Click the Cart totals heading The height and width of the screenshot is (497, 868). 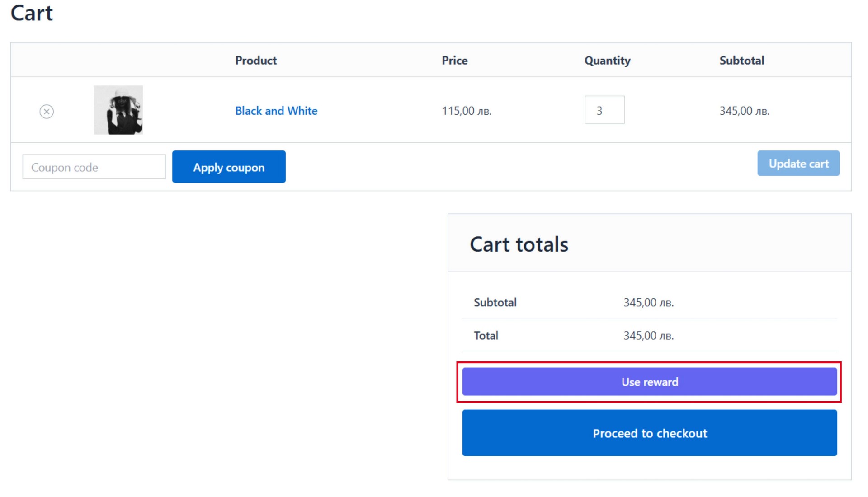point(519,244)
